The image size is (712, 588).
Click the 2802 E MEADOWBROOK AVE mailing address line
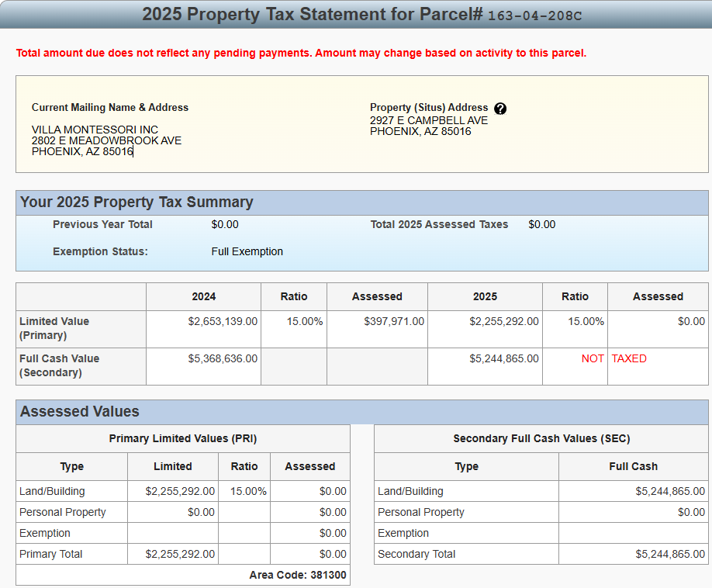click(x=106, y=140)
